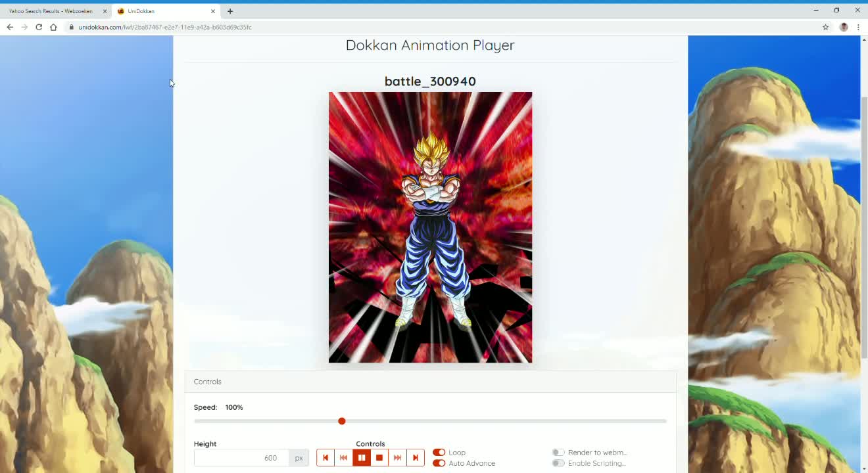Click the battle_300940 title text
Viewport: 868px width, 473px height.
point(430,81)
